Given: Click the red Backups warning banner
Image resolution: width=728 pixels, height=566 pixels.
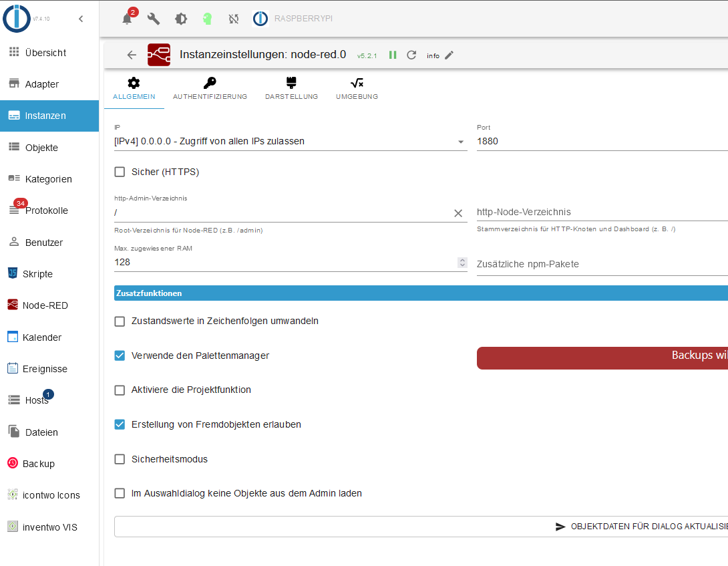Looking at the screenshot, I should pyautogui.click(x=602, y=358).
